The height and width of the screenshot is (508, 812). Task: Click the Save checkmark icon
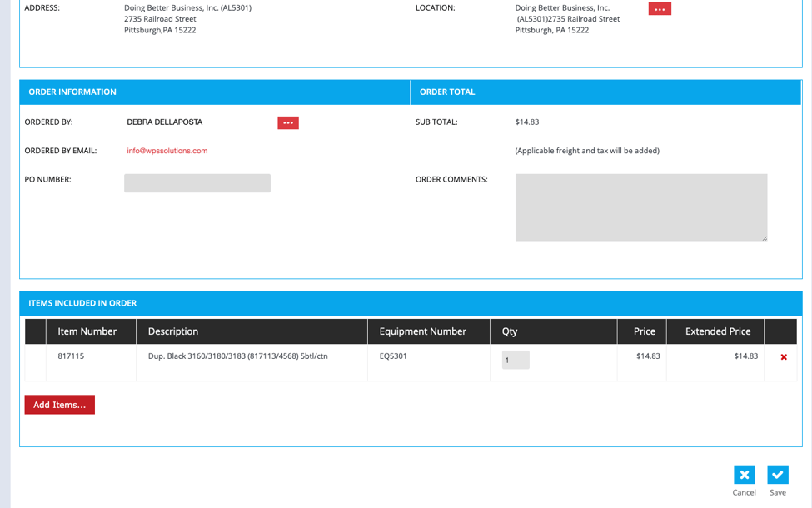[778, 475]
